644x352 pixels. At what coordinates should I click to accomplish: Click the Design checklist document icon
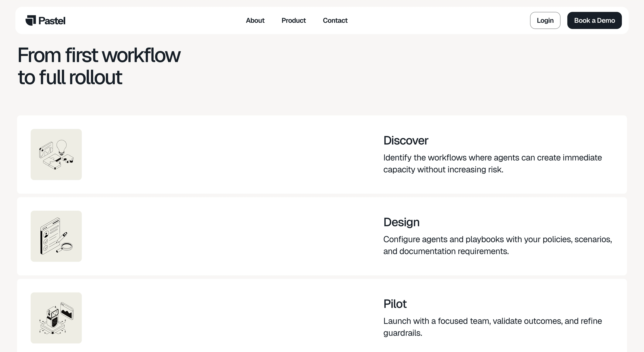pyautogui.click(x=56, y=236)
